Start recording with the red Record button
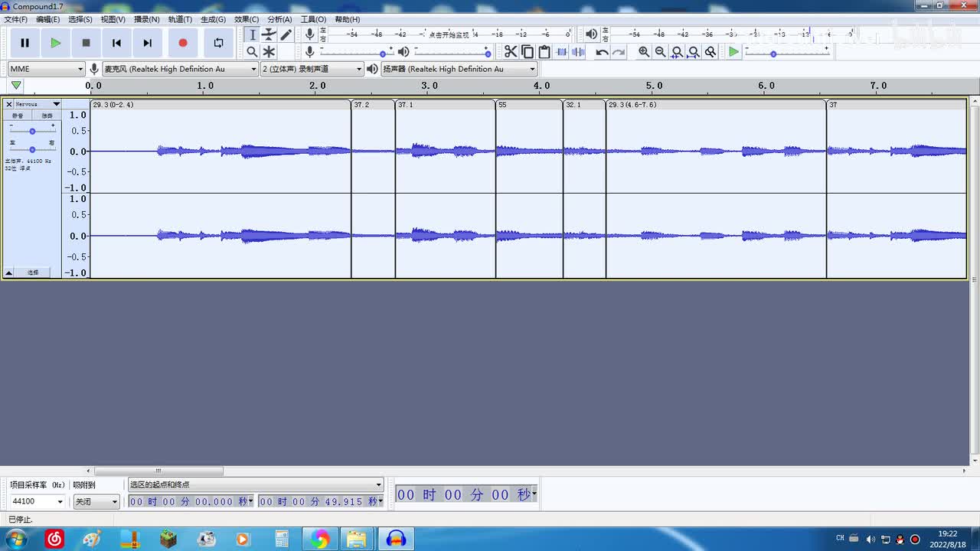This screenshot has height=551, width=980. 182,43
